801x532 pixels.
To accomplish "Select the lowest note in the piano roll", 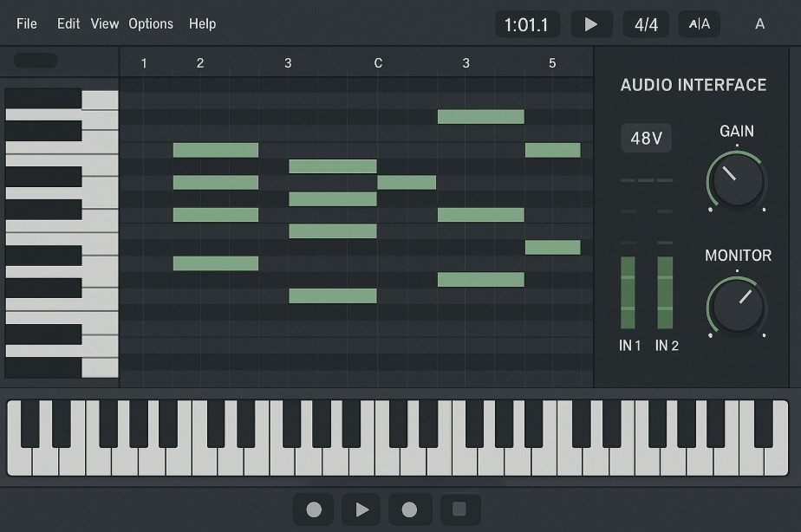I will point(333,296).
